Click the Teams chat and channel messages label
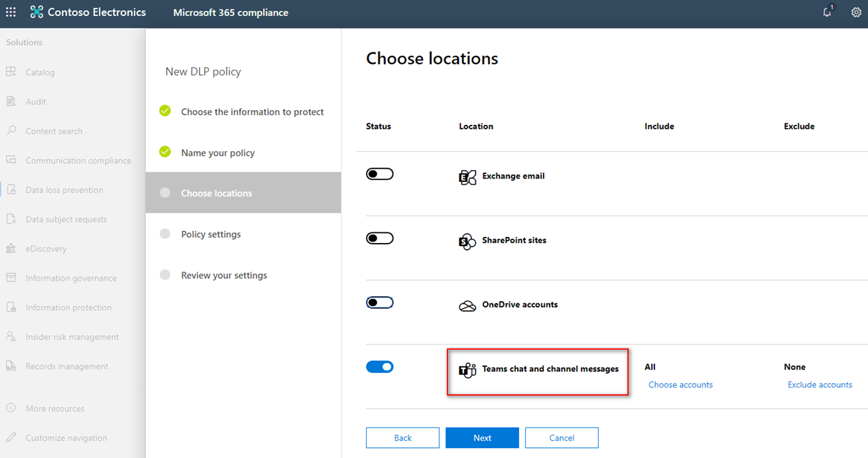The image size is (868, 458). pos(550,368)
